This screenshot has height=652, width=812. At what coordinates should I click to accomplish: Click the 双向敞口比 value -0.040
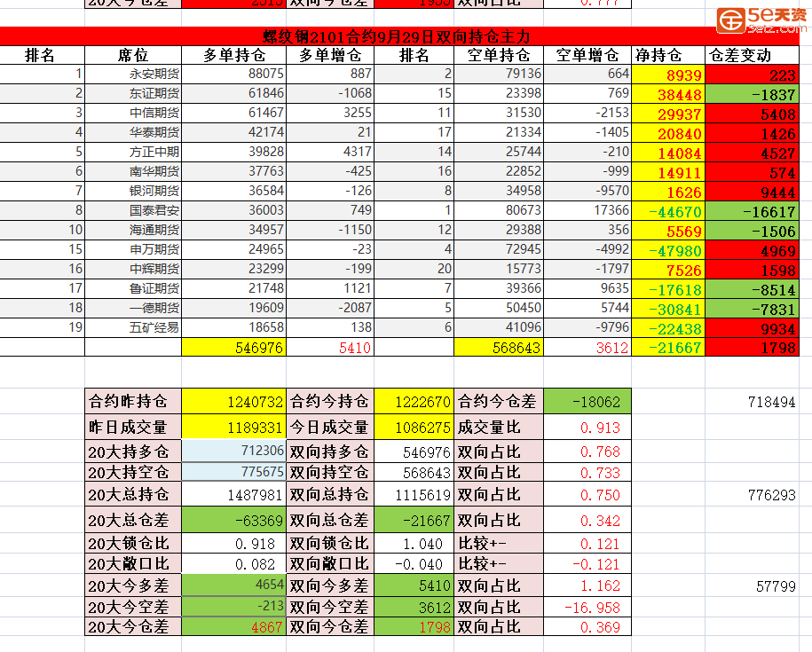coord(414,563)
